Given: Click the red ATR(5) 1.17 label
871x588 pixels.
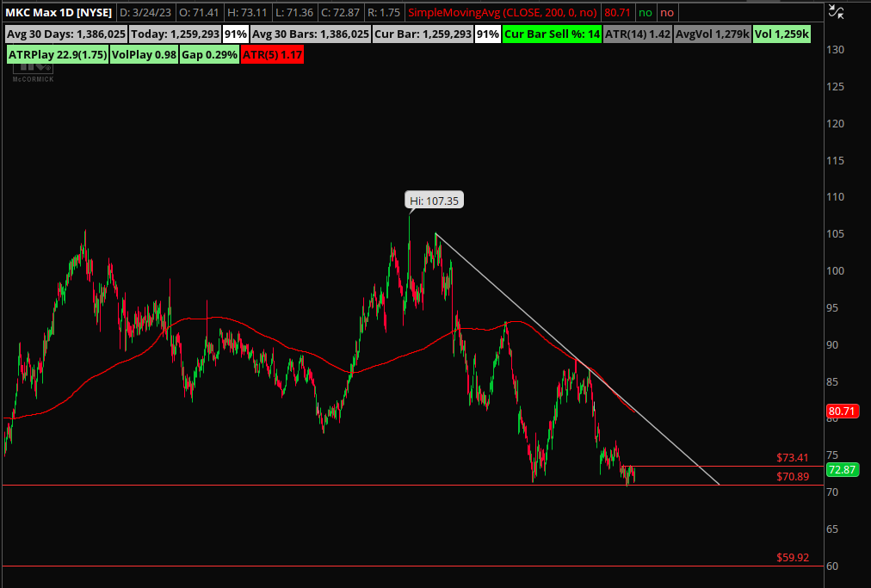Looking at the screenshot, I should 272,54.
